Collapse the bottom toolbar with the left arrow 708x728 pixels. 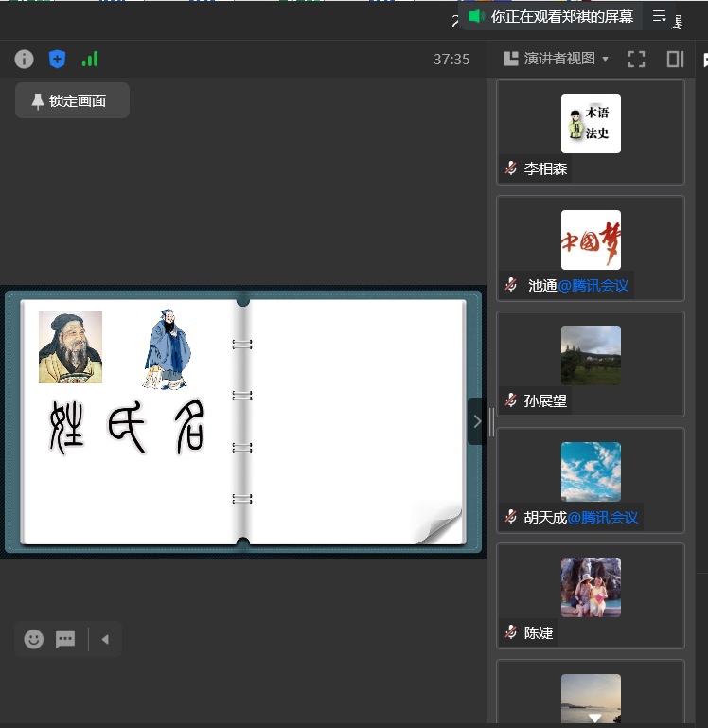tap(105, 639)
